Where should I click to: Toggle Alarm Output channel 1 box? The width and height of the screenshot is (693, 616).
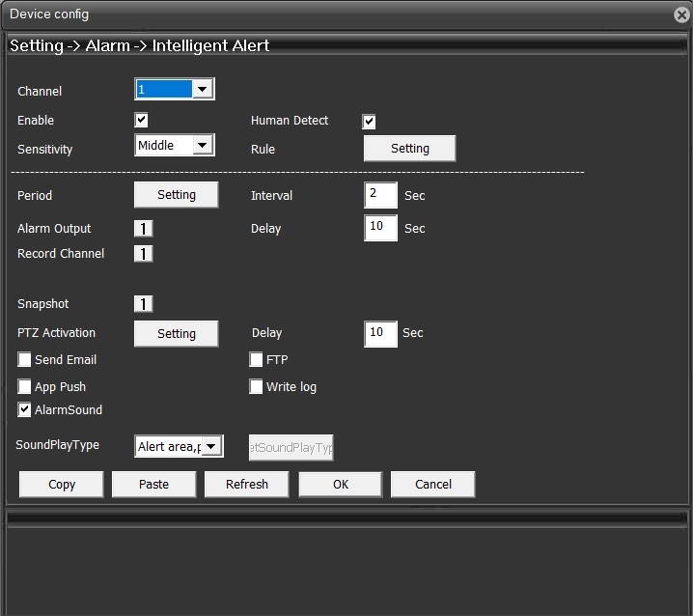point(143,229)
